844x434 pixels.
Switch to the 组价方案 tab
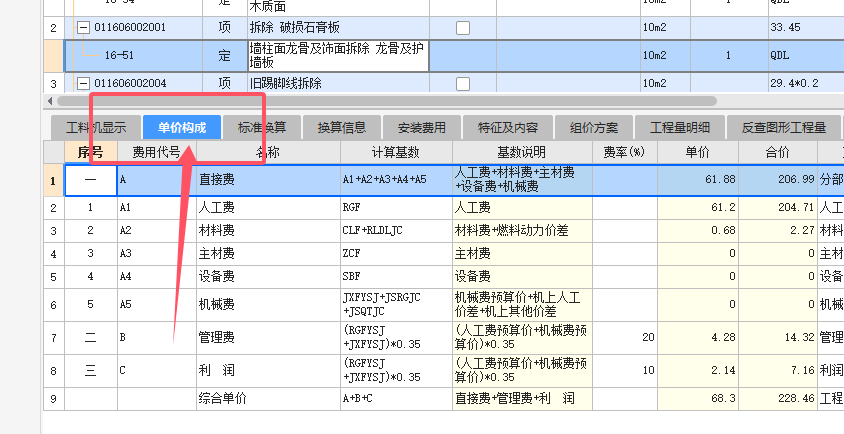594,128
